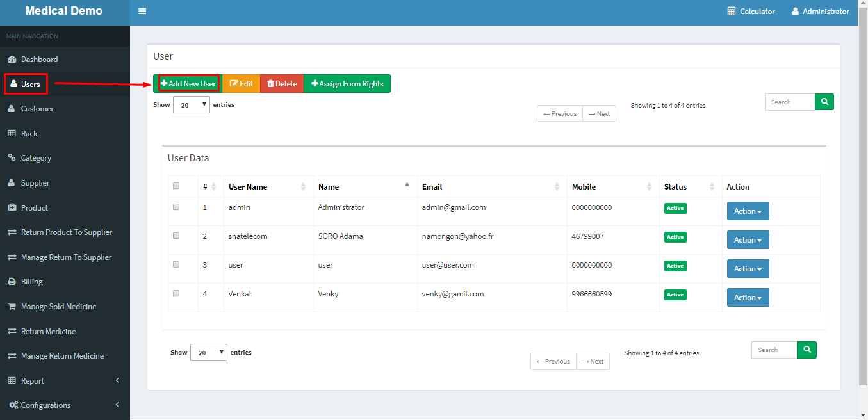Screen dimensions: 868x420
Task: Sort by Status column arrows
Action: pyautogui.click(x=712, y=187)
